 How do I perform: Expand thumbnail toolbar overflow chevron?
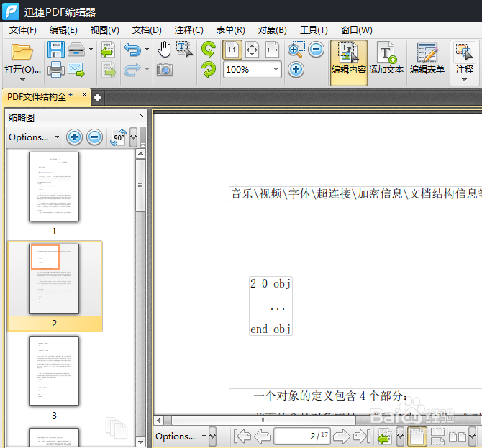pos(133,137)
